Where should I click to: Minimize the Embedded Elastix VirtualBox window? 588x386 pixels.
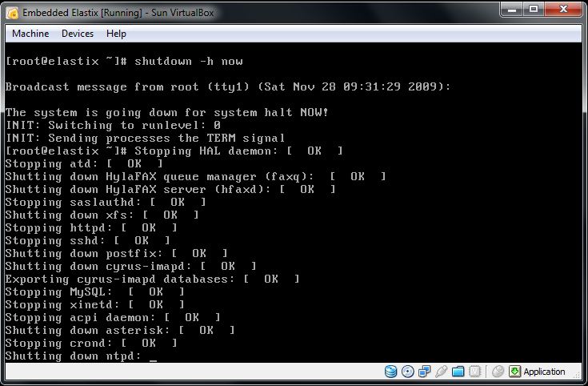(x=512, y=9)
